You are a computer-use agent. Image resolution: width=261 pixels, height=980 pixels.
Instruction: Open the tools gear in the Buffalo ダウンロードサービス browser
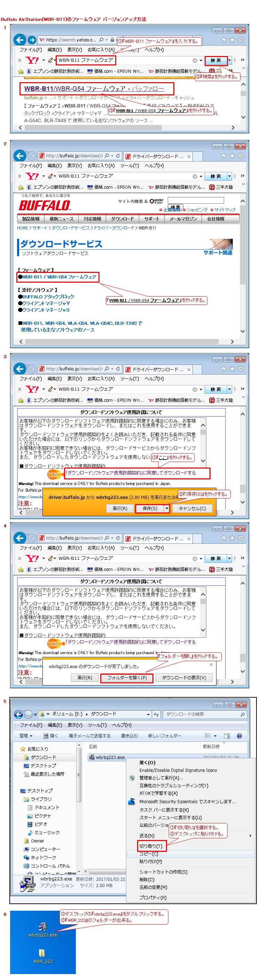click(x=241, y=156)
